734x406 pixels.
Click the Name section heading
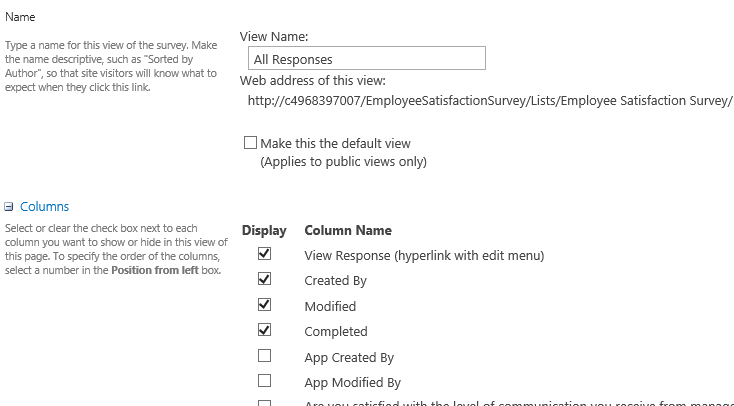coord(20,18)
